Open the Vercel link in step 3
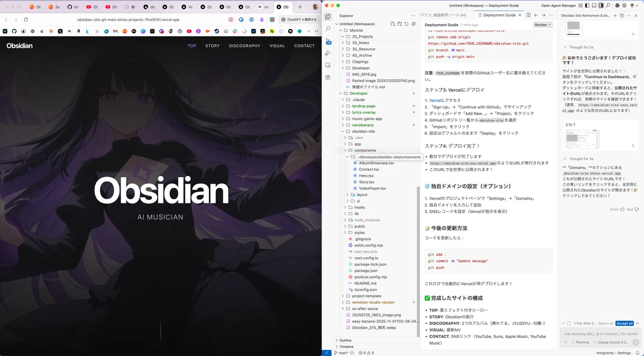The width and height of the screenshot is (644, 356). [x=434, y=100]
